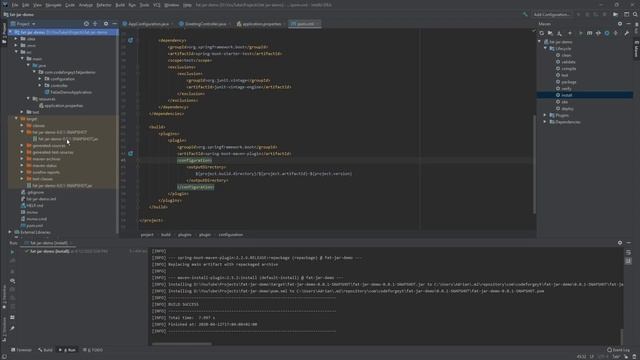Click Generate Sources and Update Folders icon

point(550,33)
